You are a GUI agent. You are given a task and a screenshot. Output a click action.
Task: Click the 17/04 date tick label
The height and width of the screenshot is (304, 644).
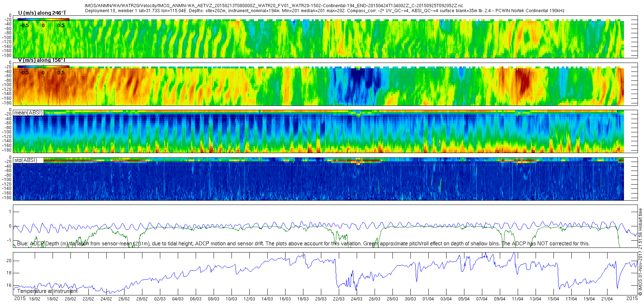point(571,299)
